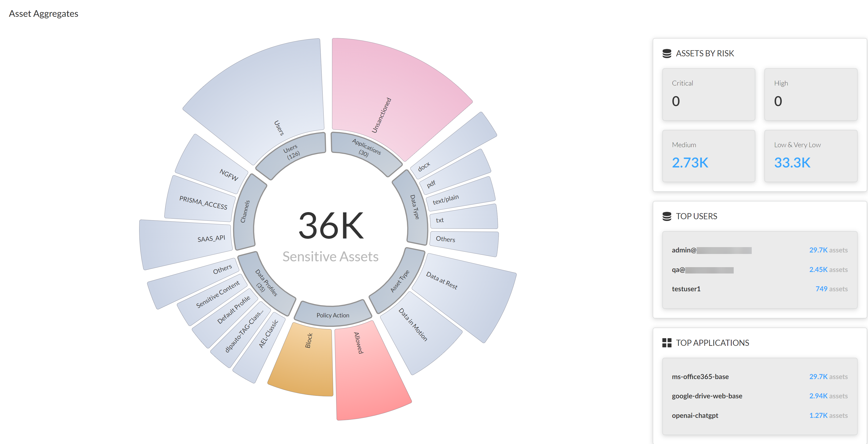Screen dimensions: 868x444
Task: Click the Critical risk tile
Action: [x=708, y=95]
